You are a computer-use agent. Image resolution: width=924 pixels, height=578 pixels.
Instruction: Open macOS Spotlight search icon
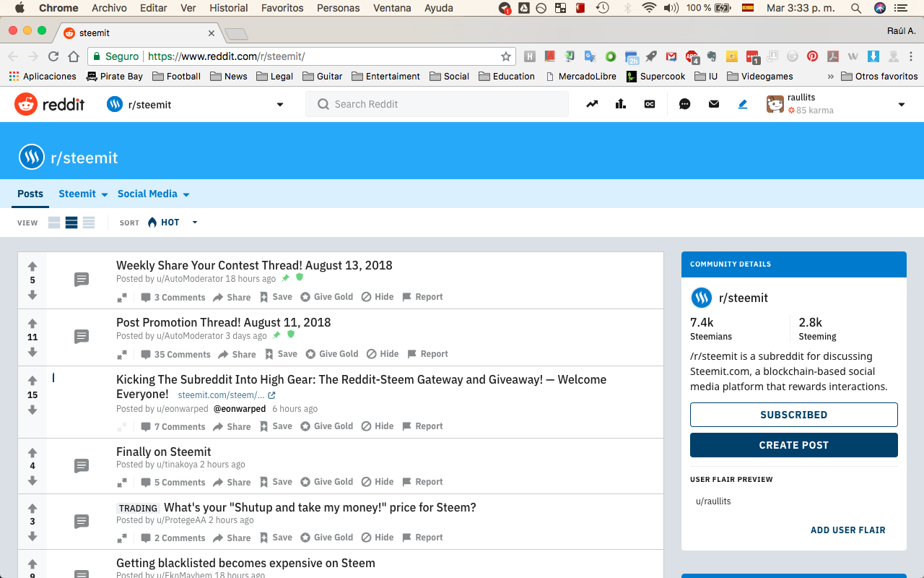click(856, 8)
